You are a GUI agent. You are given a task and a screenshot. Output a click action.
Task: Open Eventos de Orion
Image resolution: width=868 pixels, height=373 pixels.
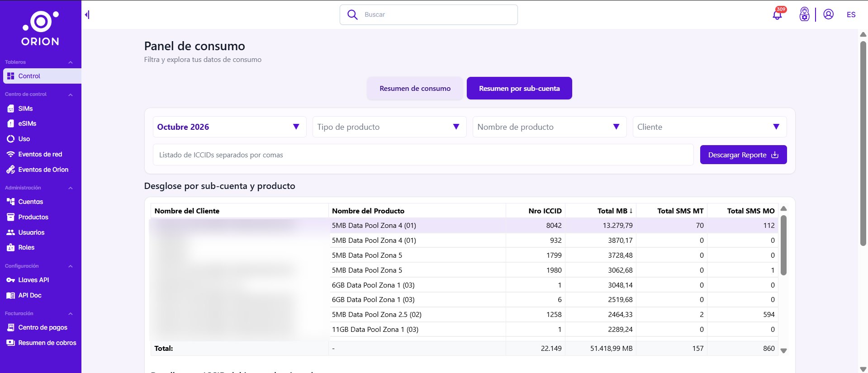[43, 170]
